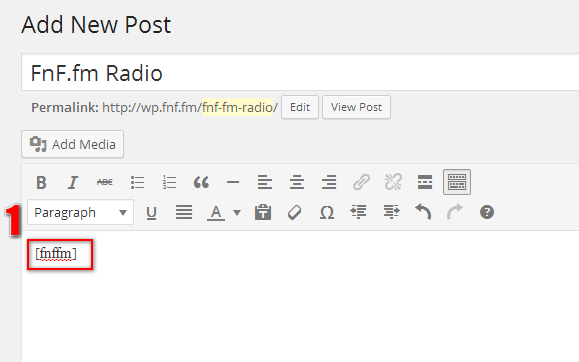Redo the last action
579x362 pixels.
click(455, 212)
